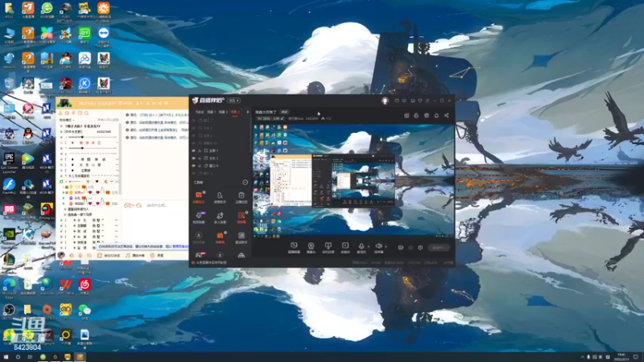This screenshot has width=644, height=362.
Task: Click the pencil icon beside the stream category
Action: coord(283,118)
